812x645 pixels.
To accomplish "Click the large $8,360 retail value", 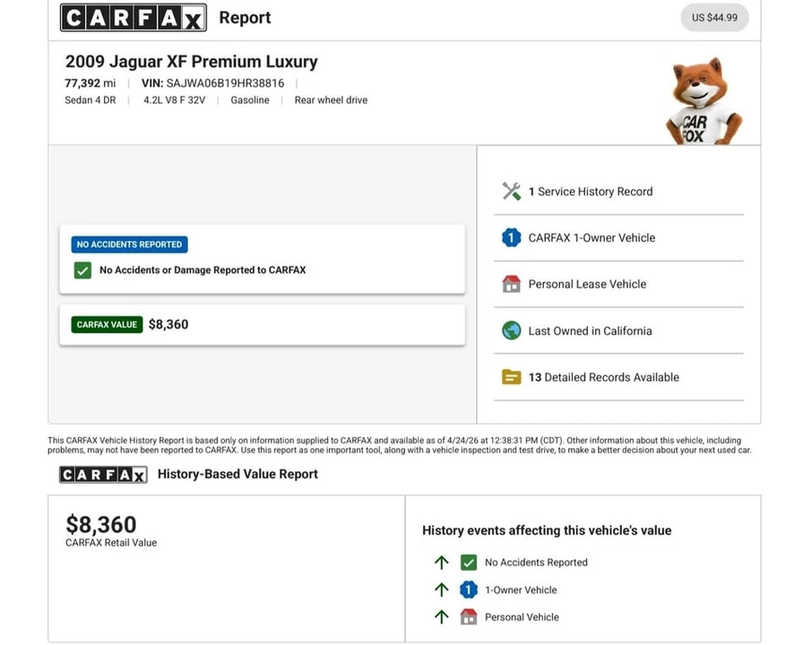I will (101, 524).
